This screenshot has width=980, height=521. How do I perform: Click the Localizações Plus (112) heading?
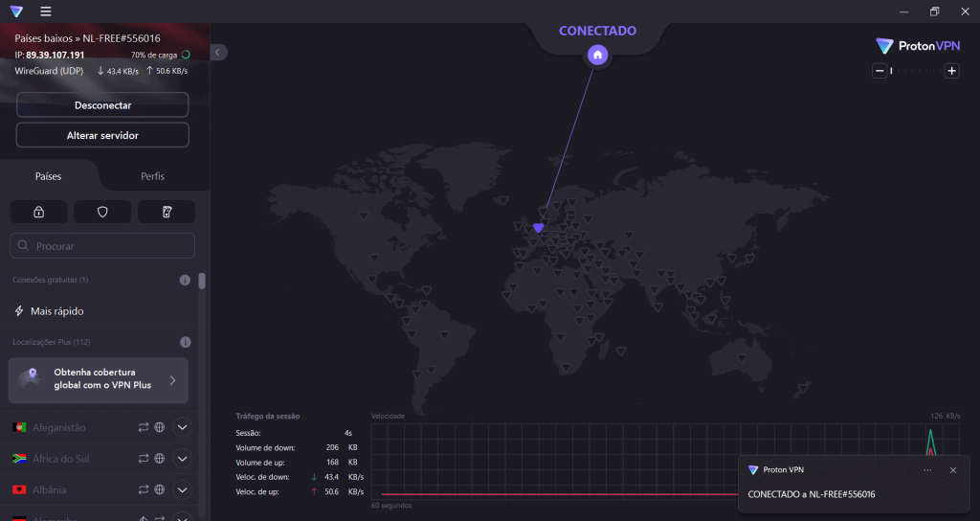52,342
